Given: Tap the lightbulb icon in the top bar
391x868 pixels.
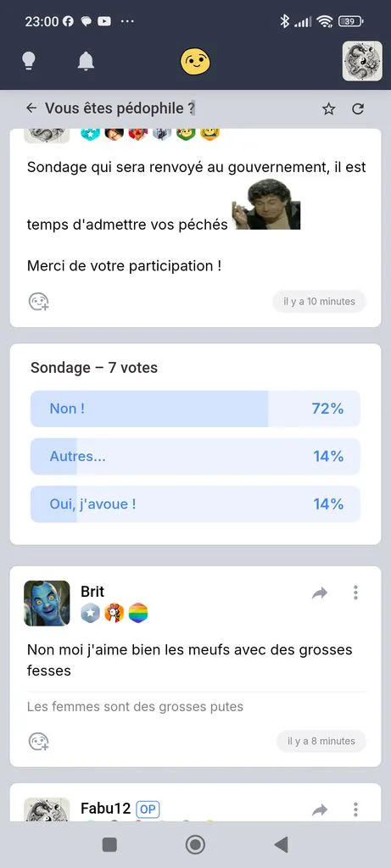Looking at the screenshot, I should [28, 61].
